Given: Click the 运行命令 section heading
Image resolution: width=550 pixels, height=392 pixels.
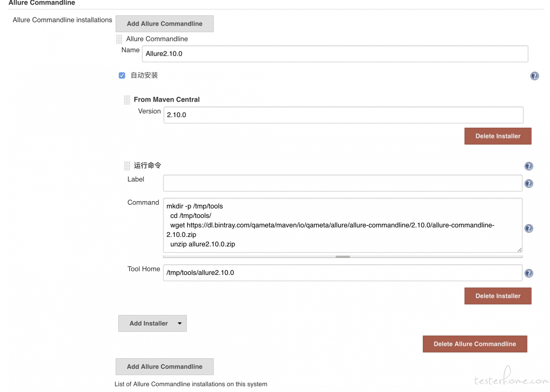Looking at the screenshot, I should [147, 166].
